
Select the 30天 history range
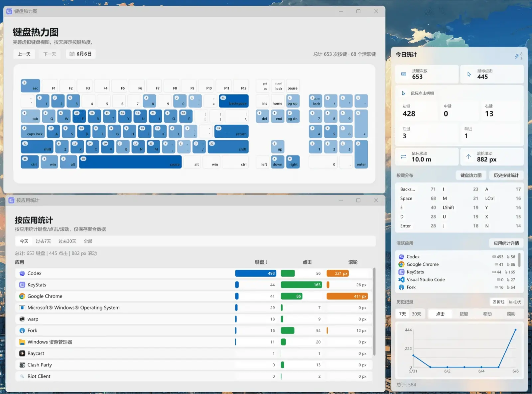[x=416, y=314]
